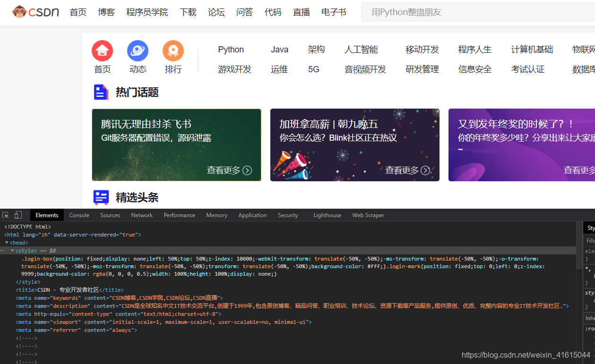Viewport: 595px width, 364px height.
Task: Select the meta viewport node
Action: click(164, 322)
